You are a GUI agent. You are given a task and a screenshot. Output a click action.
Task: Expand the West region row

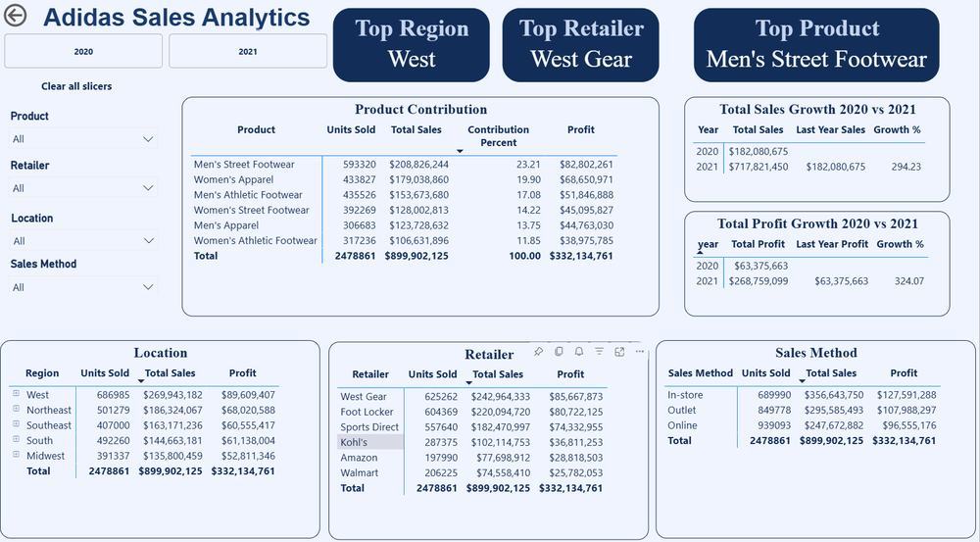[x=17, y=394]
